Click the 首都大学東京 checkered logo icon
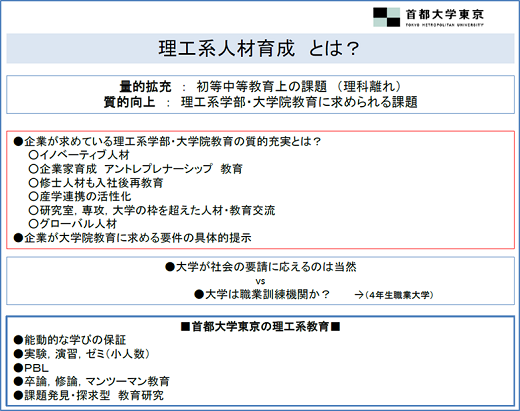Viewport: 520px width, 411px height. pyautogui.click(x=386, y=17)
